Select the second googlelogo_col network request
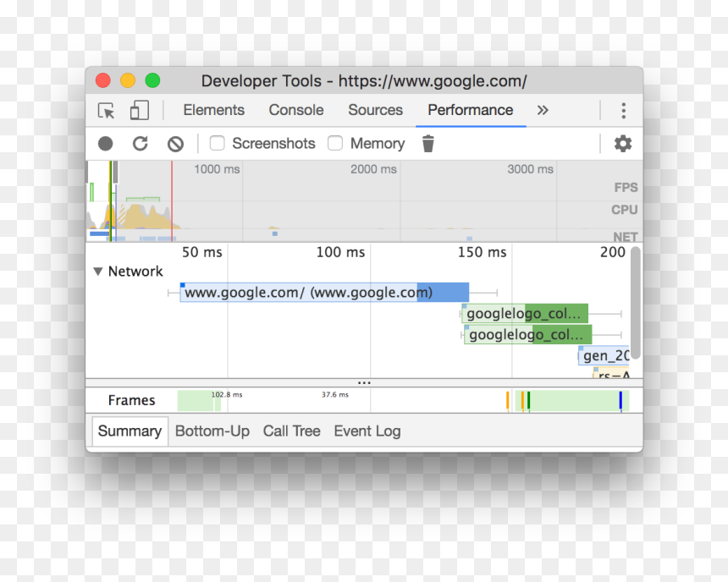 pos(528,334)
